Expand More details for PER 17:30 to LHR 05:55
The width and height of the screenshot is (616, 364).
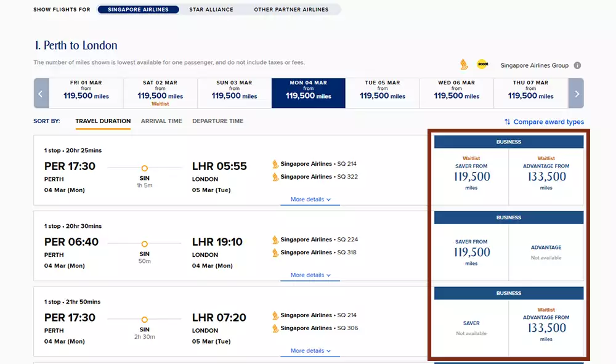pyautogui.click(x=310, y=200)
